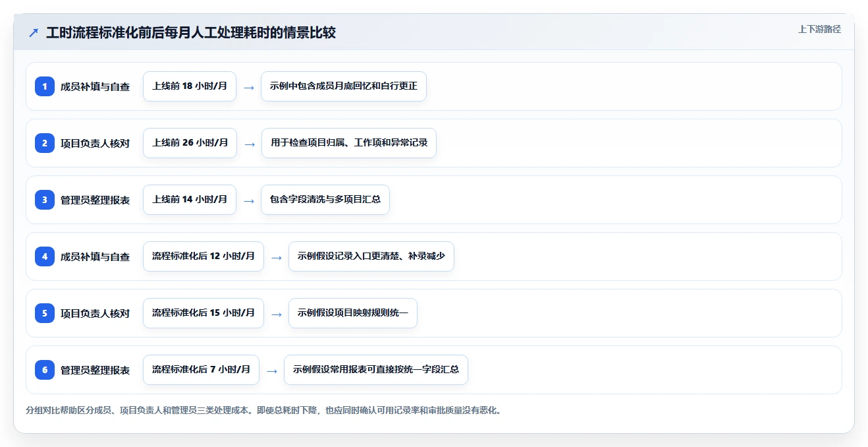Click the 上下游路径 label in the header
Image resolution: width=868 pixels, height=447 pixels.
click(819, 29)
